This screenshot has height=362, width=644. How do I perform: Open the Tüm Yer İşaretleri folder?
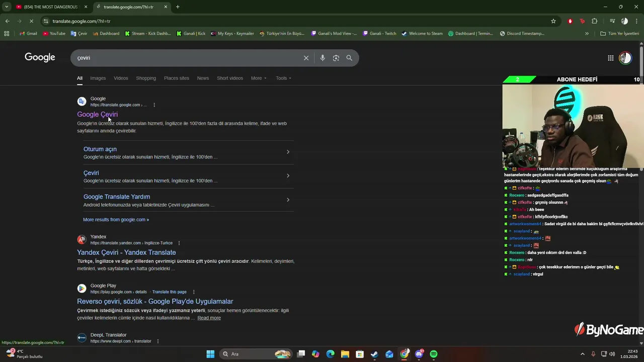[619, 34]
